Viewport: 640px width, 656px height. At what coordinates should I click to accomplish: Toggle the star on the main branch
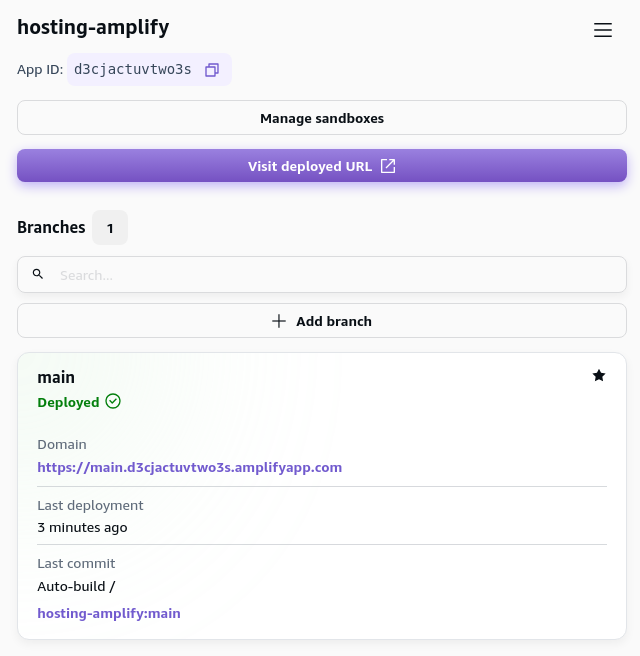tap(599, 375)
